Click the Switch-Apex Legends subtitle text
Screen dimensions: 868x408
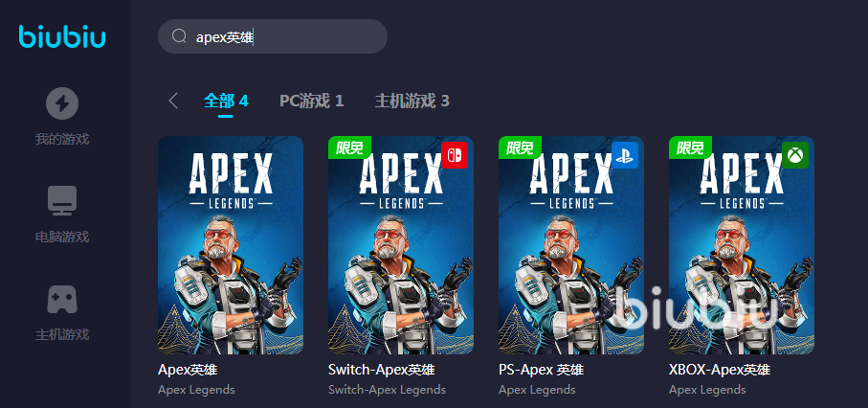pyautogui.click(x=387, y=390)
